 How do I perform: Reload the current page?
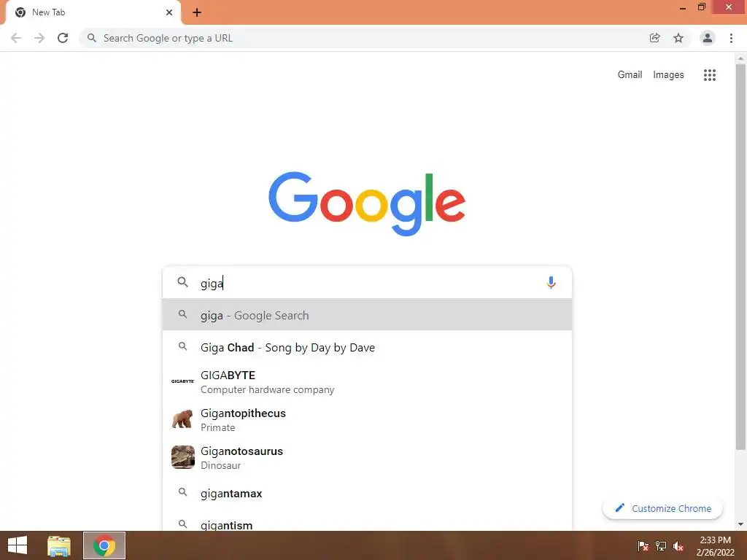(x=63, y=38)
